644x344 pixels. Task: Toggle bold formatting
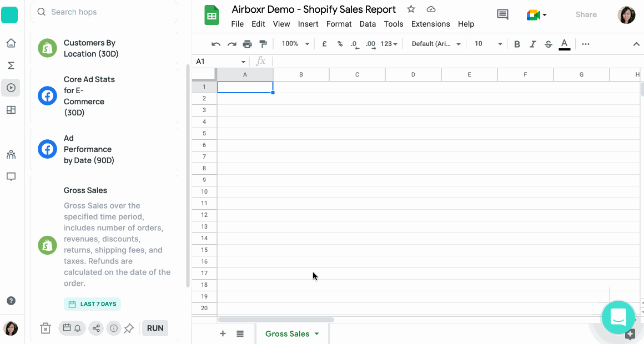(x=517, y=44)
